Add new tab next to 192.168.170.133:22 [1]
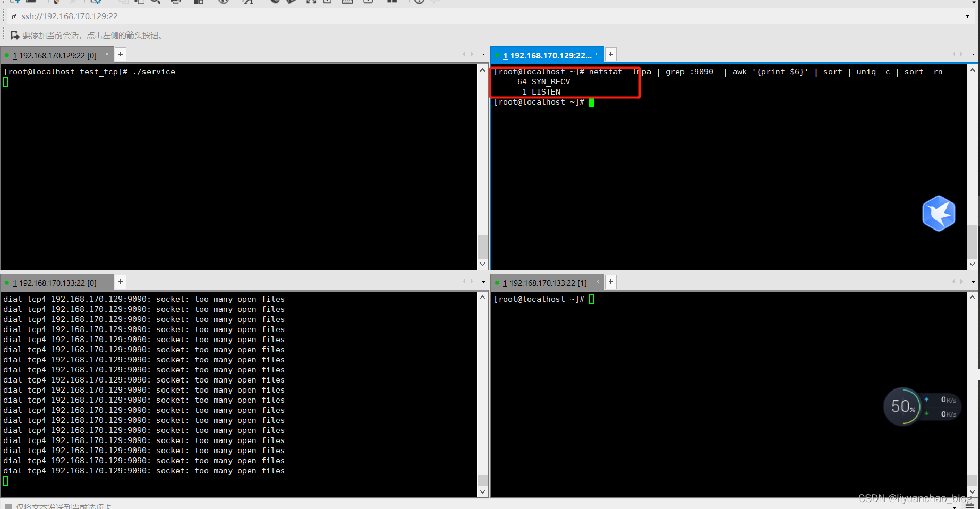Viewport: 980px width, 509px height. pos(611,282)
